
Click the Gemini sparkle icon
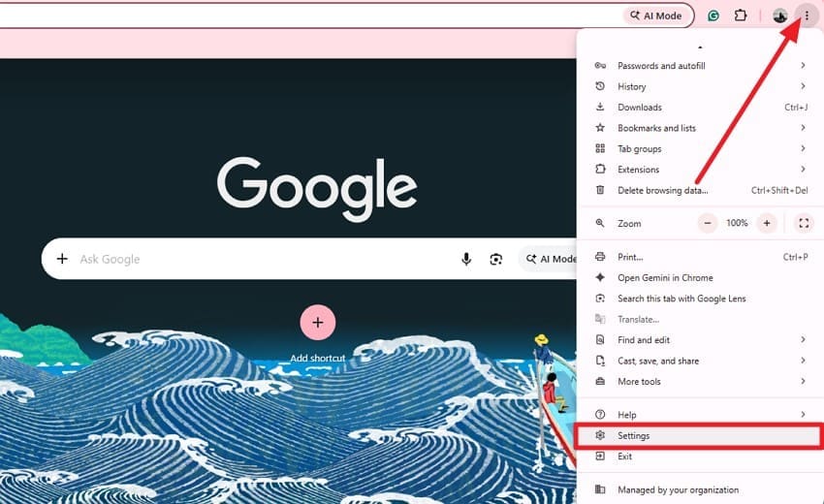tap(600, 277)
